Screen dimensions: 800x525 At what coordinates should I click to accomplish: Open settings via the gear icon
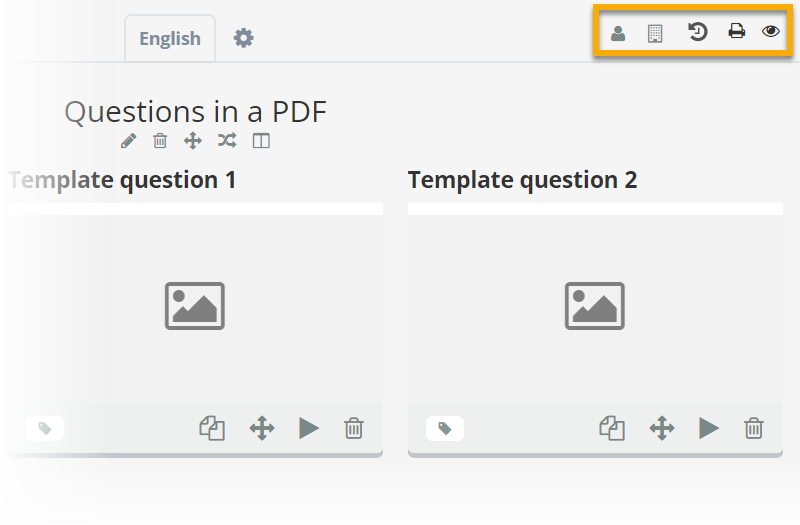pyautogui.click(x=243, y=38)
